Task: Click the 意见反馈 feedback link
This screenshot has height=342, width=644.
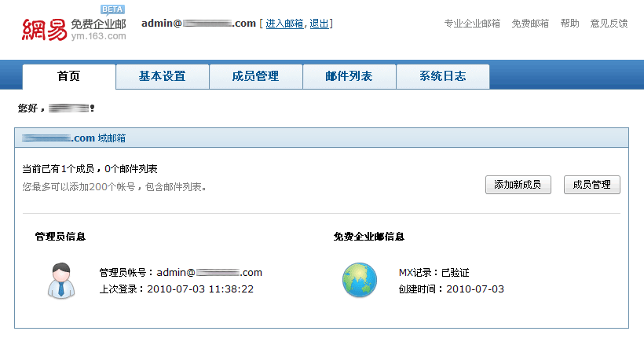Action: coord(609,24)
